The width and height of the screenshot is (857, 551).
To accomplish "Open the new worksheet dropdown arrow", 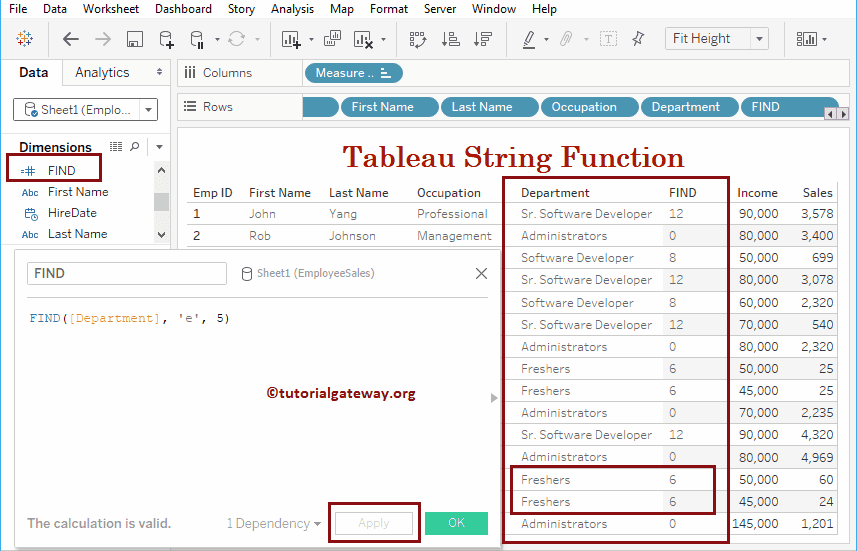I will (312, 39).
